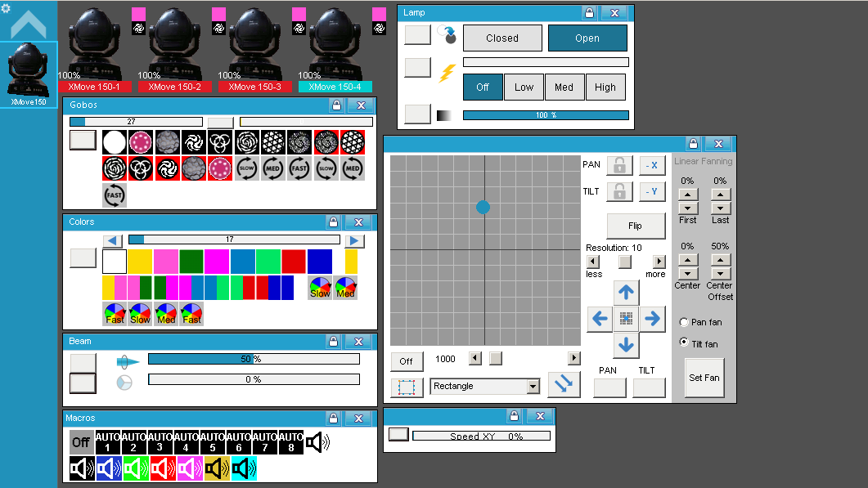
Task: Click the Set Fan button
Action: (704, 378)
